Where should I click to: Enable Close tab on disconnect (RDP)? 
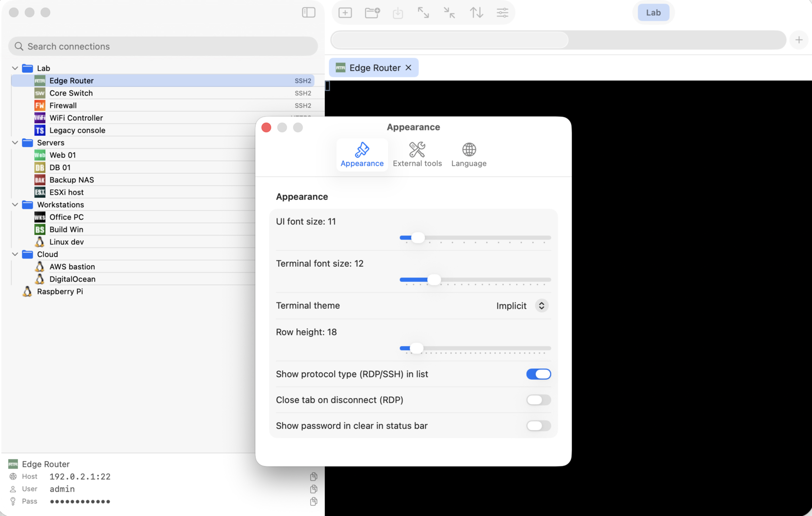[539, 400]
